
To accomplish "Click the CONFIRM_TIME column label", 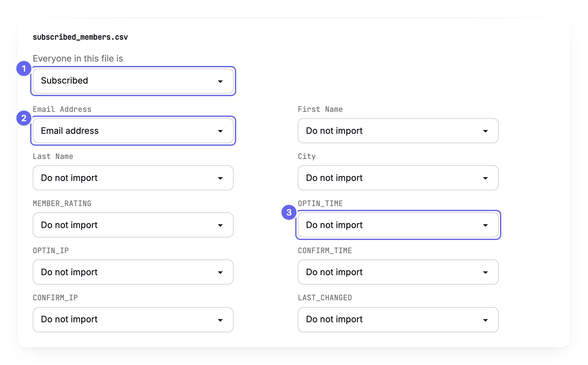I will point(325,251).
